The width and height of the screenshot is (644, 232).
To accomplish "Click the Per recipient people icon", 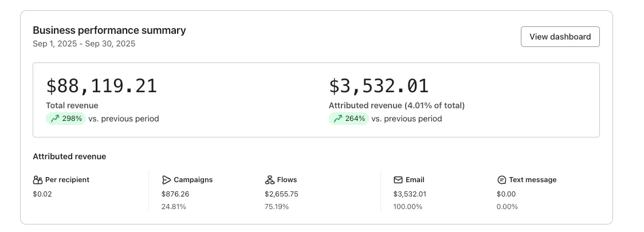I will point(38,180).
